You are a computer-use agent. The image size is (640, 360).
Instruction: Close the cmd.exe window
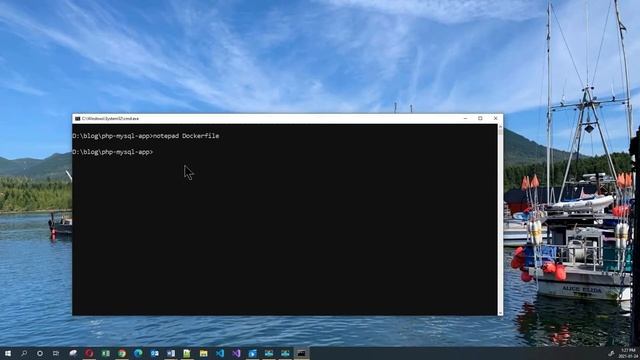click(x=496, y=118)
